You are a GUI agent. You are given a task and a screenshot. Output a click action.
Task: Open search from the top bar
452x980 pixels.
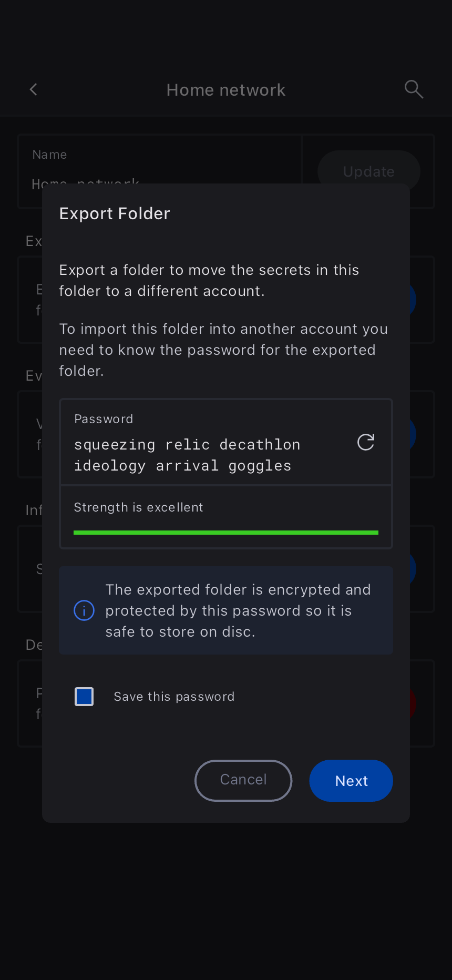click(414, 89)
